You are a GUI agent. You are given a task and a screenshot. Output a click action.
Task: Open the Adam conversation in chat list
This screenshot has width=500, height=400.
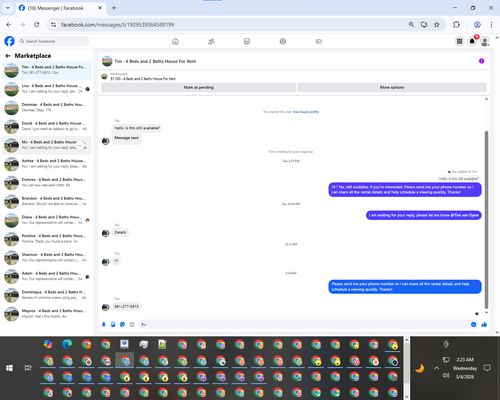(47, 276)
